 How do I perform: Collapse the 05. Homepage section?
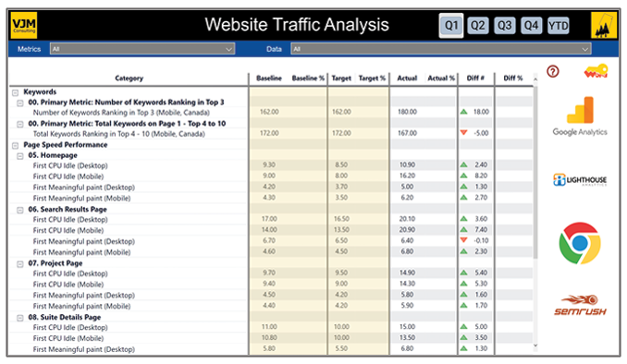point(20,156)
